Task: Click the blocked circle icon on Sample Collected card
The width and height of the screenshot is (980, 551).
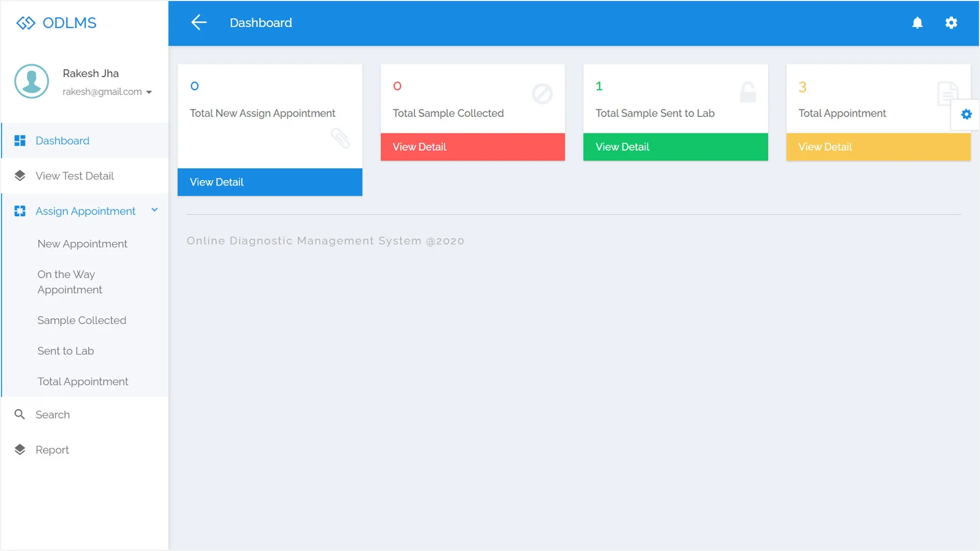Action: pyautogui.click(x=542, y=94)
